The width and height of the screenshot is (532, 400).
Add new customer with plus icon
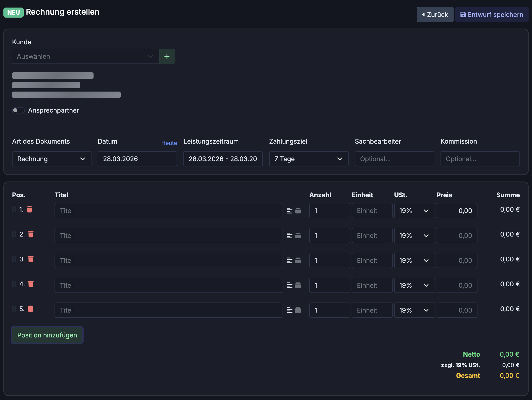(x=167, y=56)
